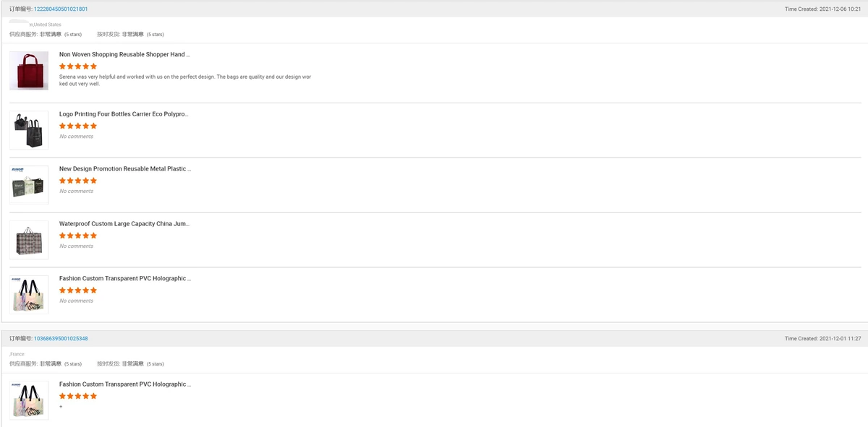Click 供应商服务 rating in the United States order

click(46, 34)
